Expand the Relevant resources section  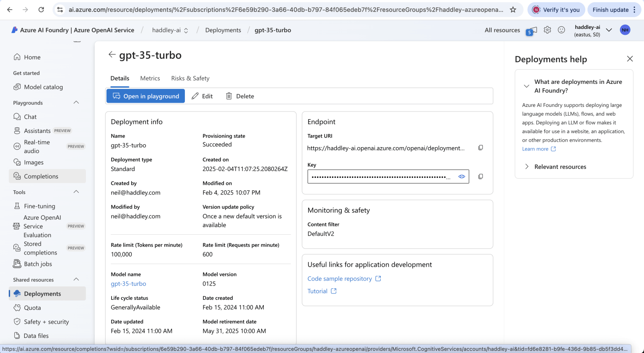[560, 167]
